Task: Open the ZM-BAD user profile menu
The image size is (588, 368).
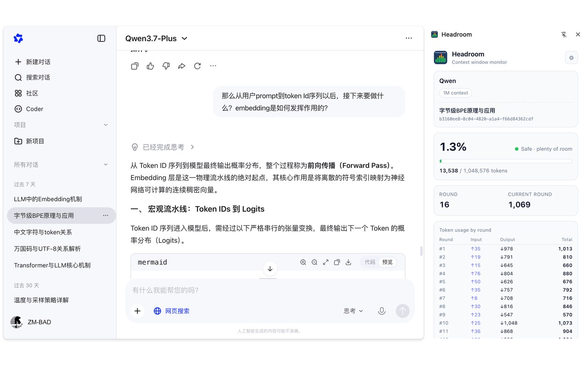Action: pos(31,322)
